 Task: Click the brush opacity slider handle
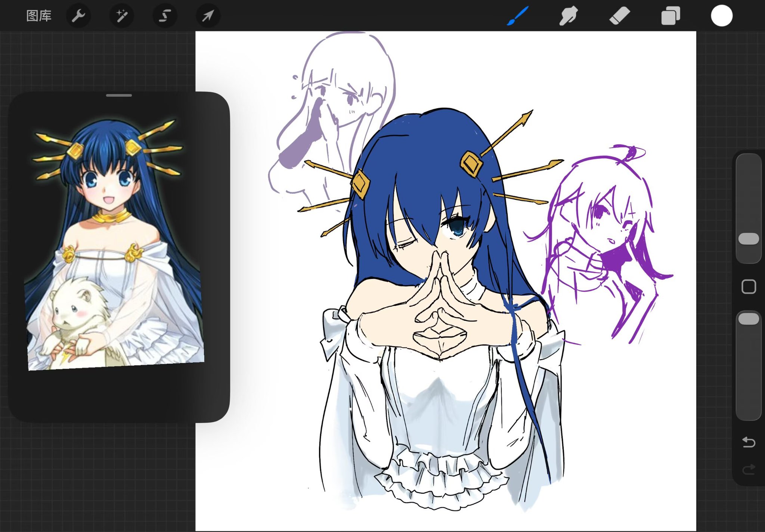pos(749,319)
